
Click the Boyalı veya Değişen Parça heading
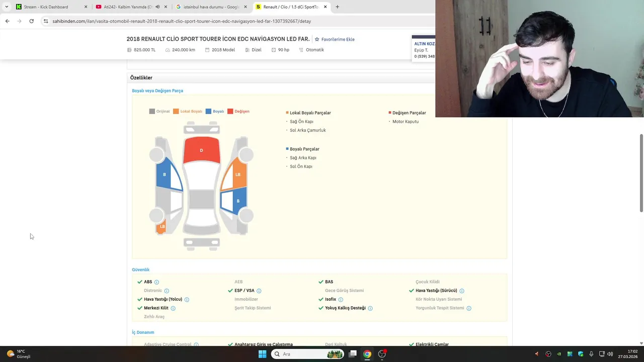(157, 91)
